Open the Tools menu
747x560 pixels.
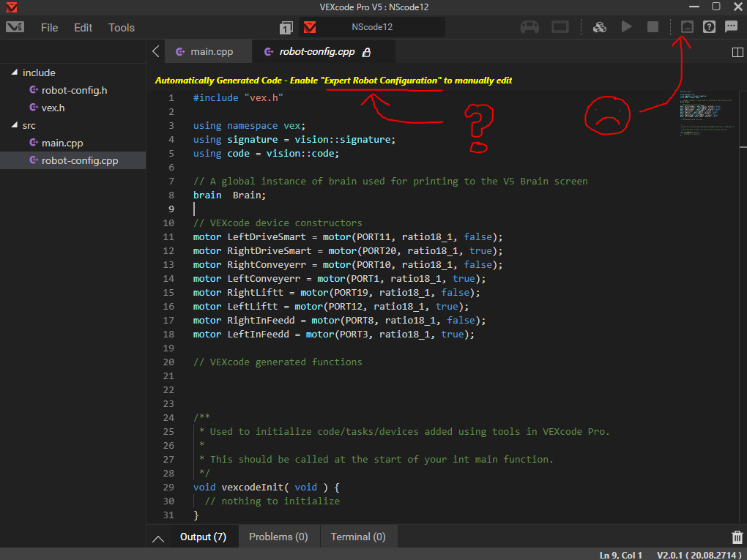122,28
